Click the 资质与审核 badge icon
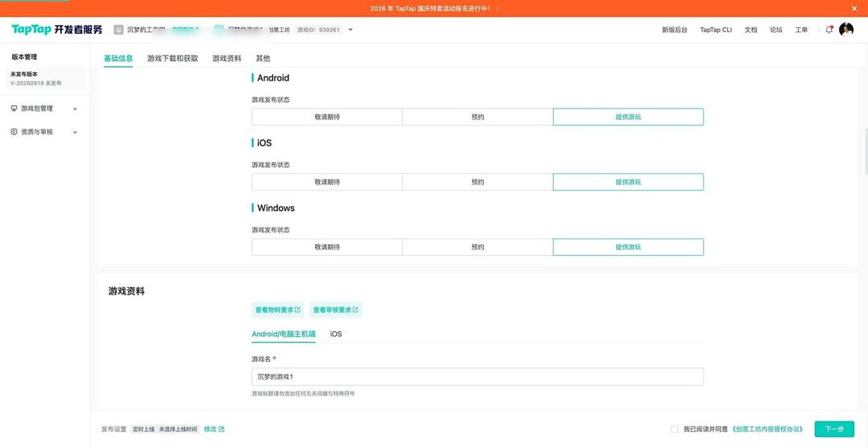Viewport: 868px width, 448px height. click(x=14, y=132)
